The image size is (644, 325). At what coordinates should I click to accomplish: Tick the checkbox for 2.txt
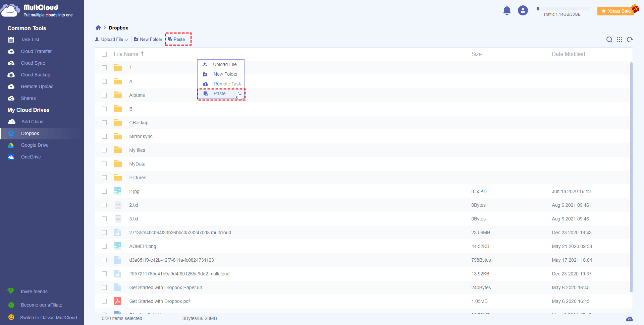(x=104, y=205)
